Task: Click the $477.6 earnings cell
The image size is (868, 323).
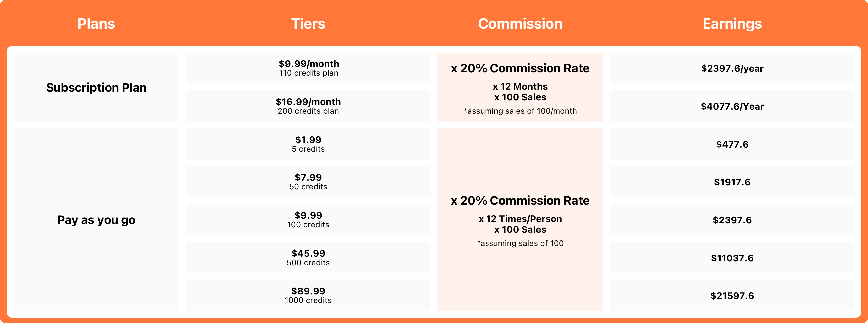Action: (732, 144)
